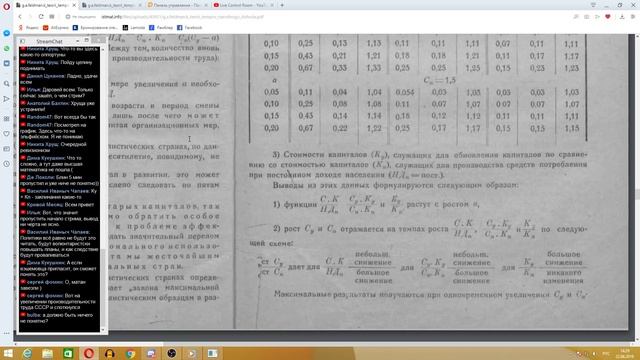Image resolution: width=640 pixels, height=360 pixels.
Task: Open Easy Setup toolbar icon
Action: (x=633, y=17)
